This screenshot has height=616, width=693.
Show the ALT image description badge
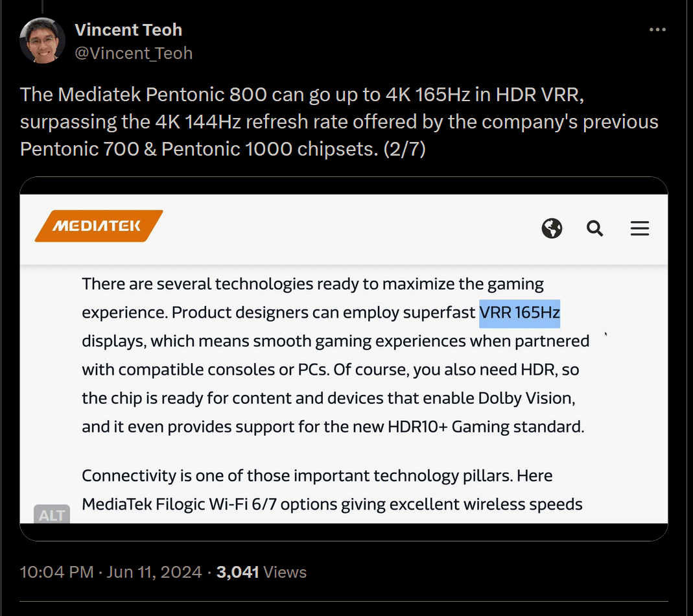tap(52, 514)
